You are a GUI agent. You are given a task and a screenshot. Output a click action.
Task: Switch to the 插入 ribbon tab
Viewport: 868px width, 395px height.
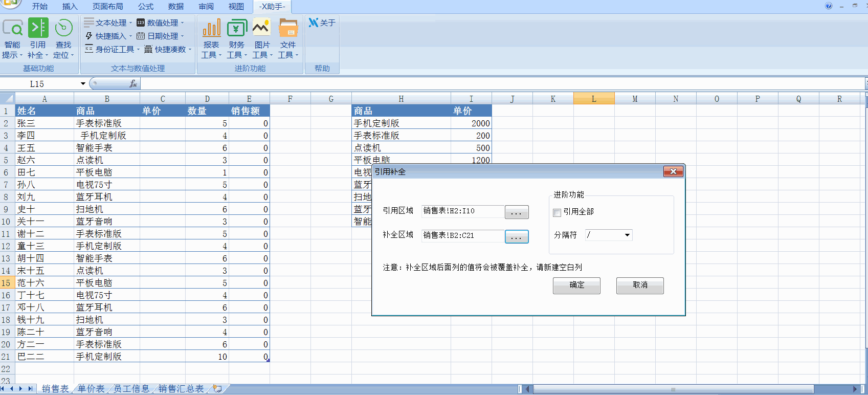[x=70, y=6]
